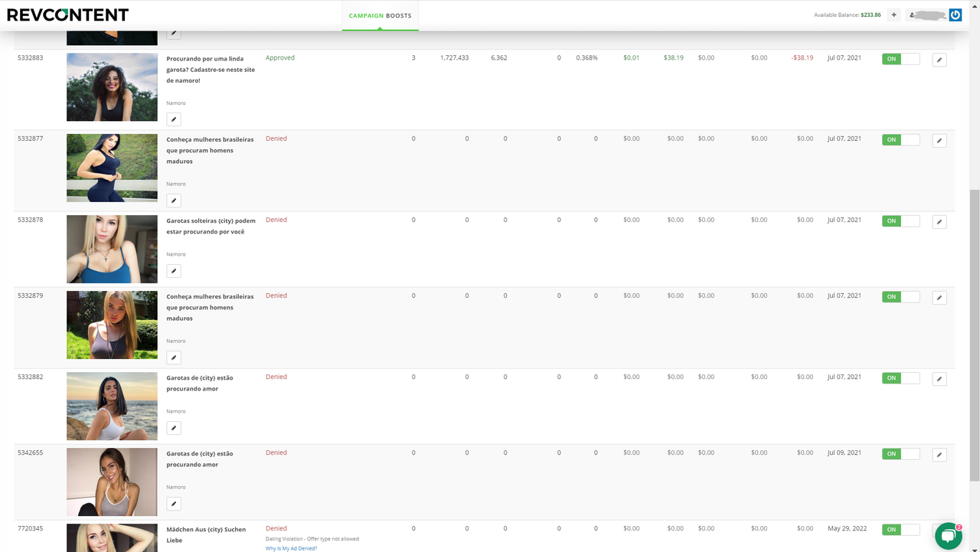Edit image pencil under ad 5332877

[x=174, y=201]
